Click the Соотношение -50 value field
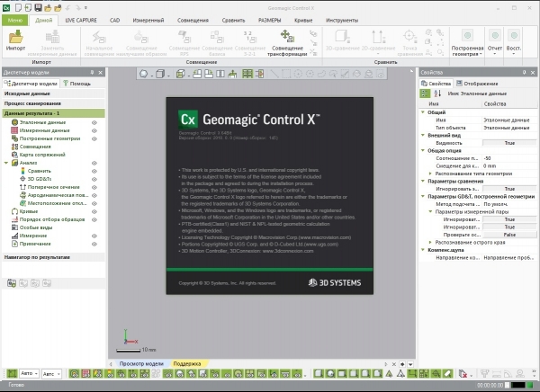 pyautogui.click(x=509, y=158)
